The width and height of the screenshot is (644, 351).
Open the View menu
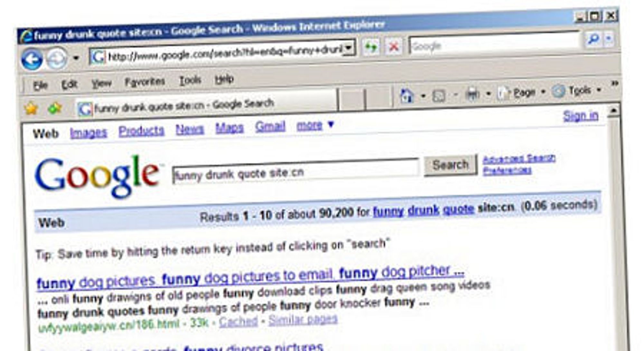[x=101, y=83]
